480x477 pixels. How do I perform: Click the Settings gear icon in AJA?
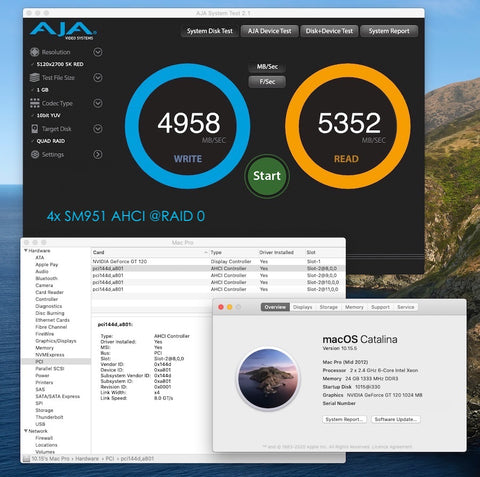pos(35,154)
